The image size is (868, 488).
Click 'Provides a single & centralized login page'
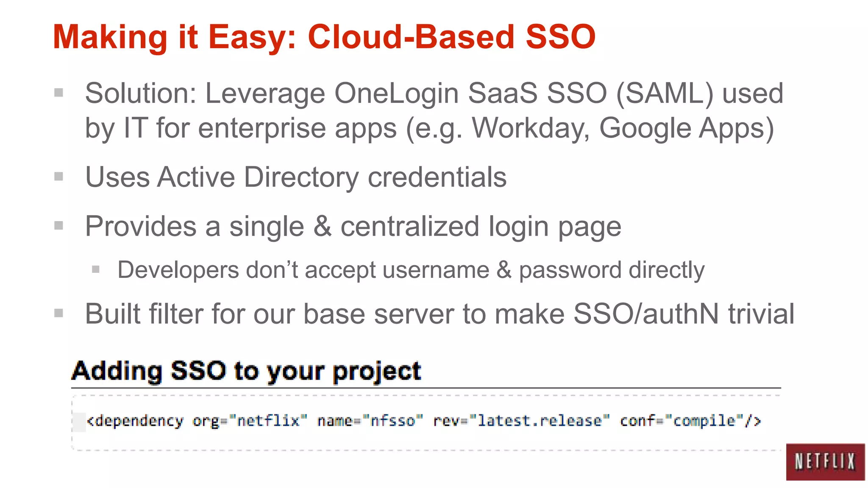coord(353,227)
